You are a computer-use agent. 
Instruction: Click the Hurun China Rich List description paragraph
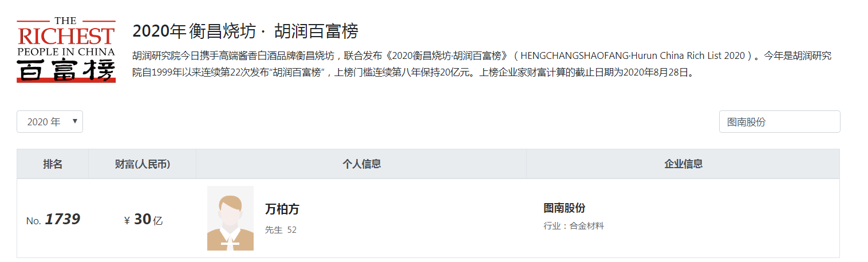tap(482, 65)
